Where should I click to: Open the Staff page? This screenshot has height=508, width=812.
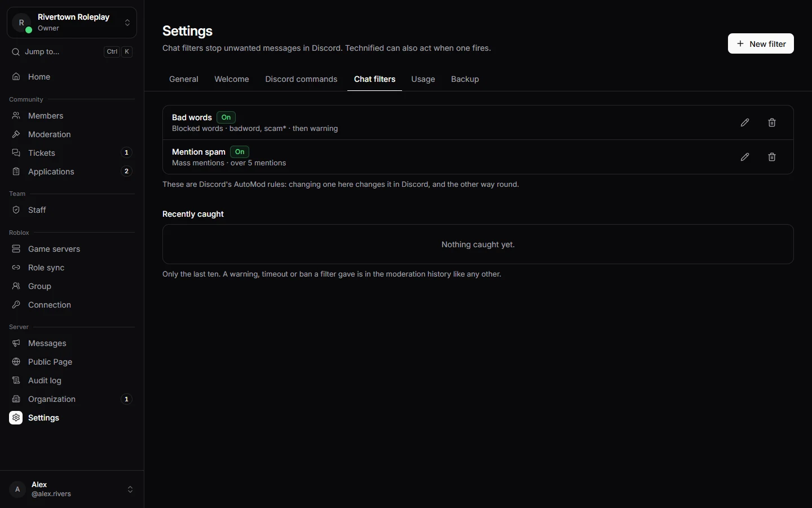click(72, 210)
